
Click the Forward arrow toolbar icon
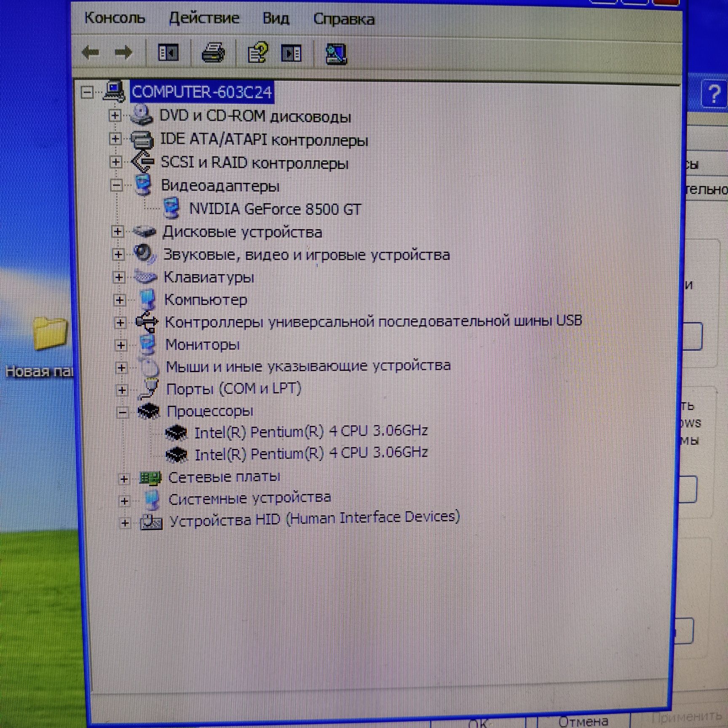[123, 53]
